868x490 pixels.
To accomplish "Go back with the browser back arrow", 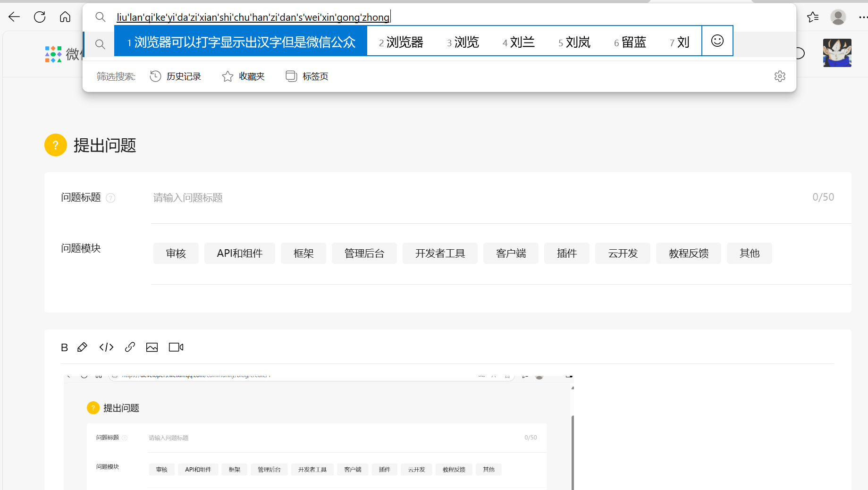I will (x=14, y=17).
